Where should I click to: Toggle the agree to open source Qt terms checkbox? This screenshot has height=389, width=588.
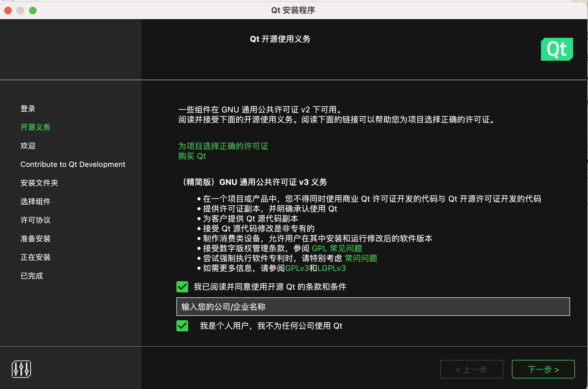[x=182, y=287]
